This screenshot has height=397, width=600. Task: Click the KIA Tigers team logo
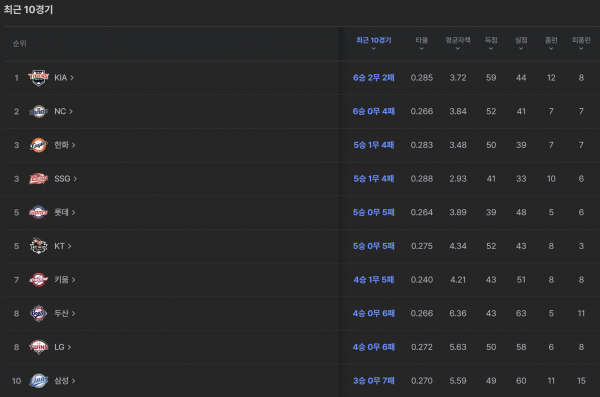coord(39,78)
